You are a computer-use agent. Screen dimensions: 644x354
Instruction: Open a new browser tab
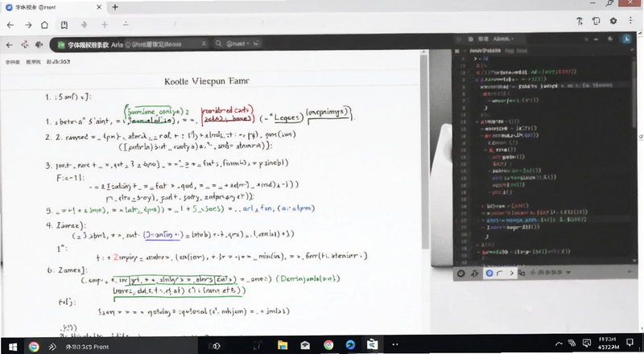tap(115, 7)
